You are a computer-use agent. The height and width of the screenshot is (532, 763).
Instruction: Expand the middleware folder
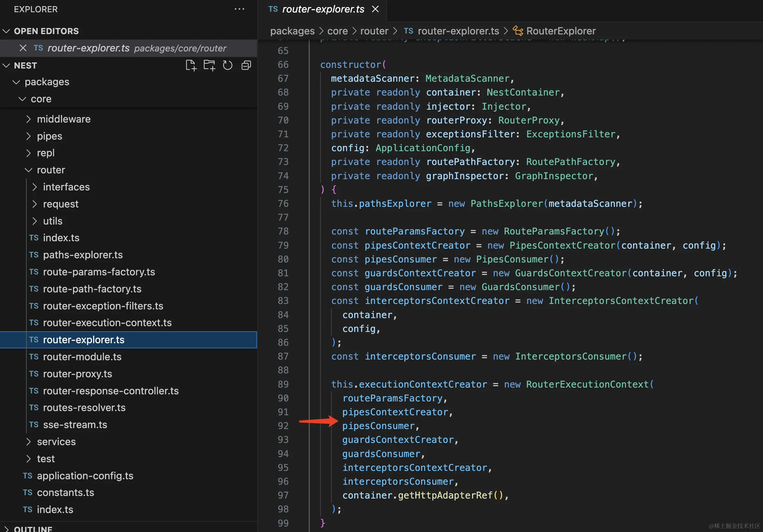pyautogui.click(x=29, y=119)
